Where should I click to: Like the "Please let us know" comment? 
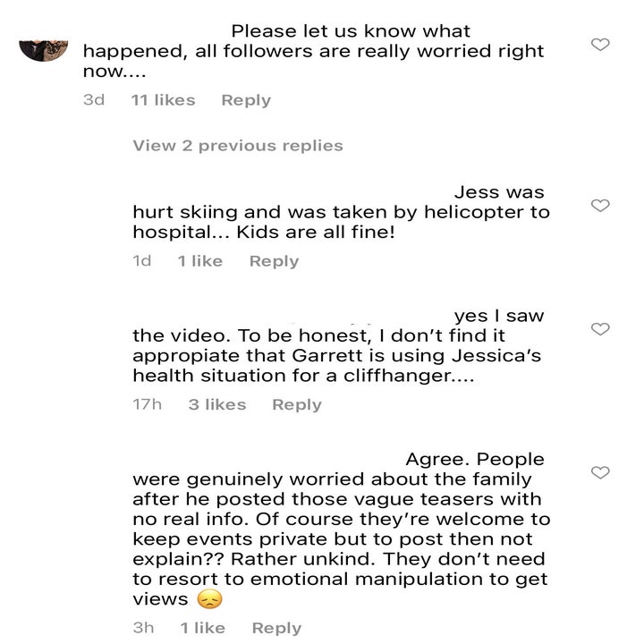pyautogui.click(x=601, y=44)
